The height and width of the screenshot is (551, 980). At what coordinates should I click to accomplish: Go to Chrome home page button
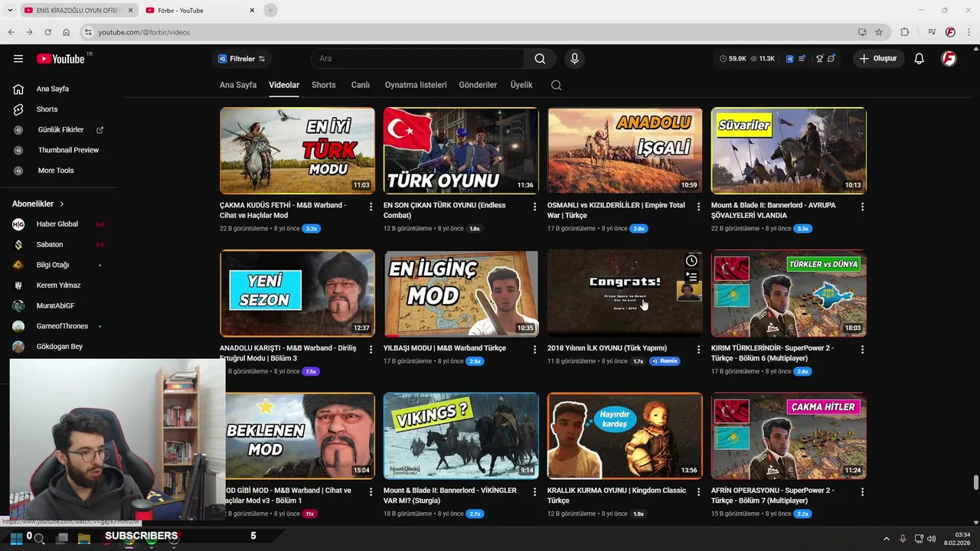pos(66,32)
